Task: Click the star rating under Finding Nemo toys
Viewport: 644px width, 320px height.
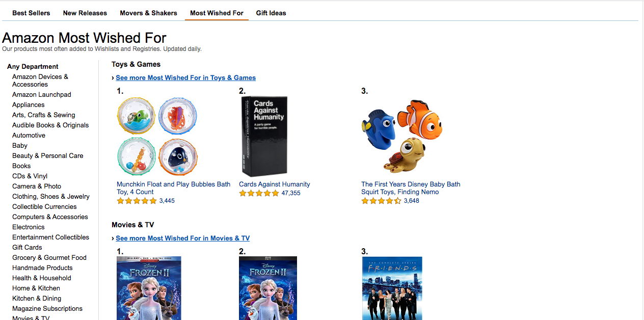Action: point(380,201)
